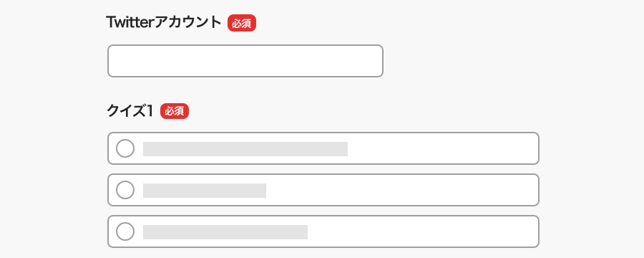Viewport: 644px width, 258px height.
Task: Click empty white area of the first quiz option box
Action: 444,148
